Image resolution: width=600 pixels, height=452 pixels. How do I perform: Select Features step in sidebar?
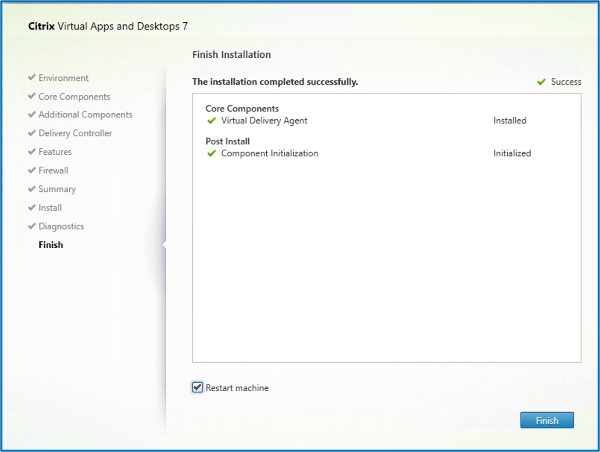[55, 152]
